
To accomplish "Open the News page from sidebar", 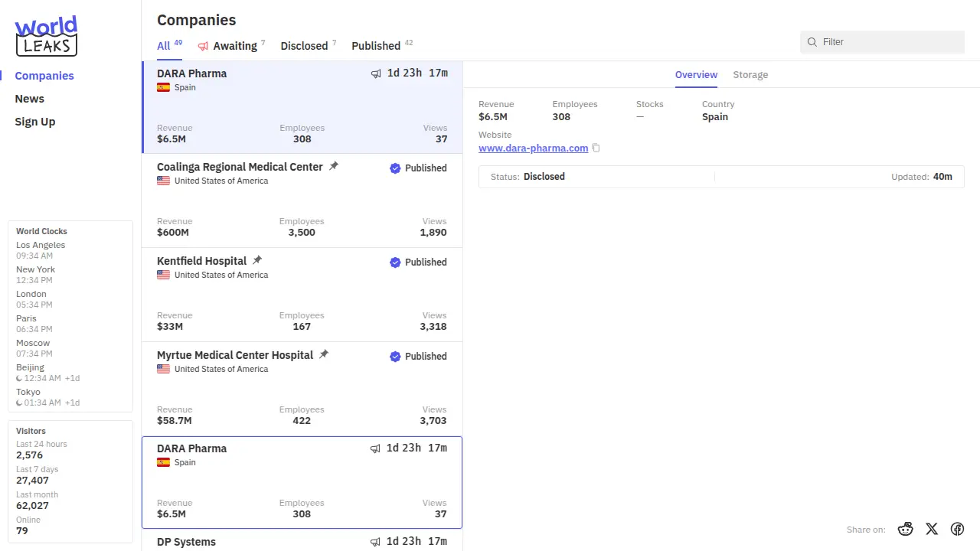I will [x=30, y=99].
